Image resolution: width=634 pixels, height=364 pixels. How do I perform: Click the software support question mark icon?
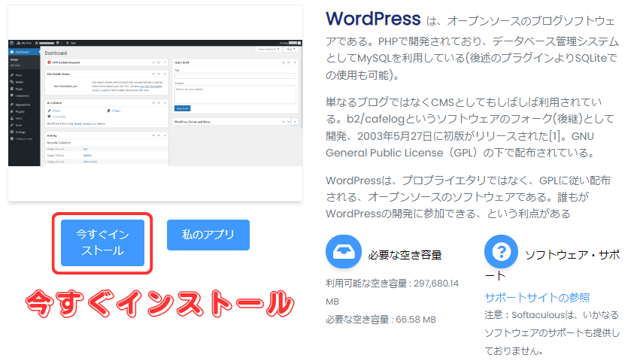pyautogui.click(x=501, y=252)
